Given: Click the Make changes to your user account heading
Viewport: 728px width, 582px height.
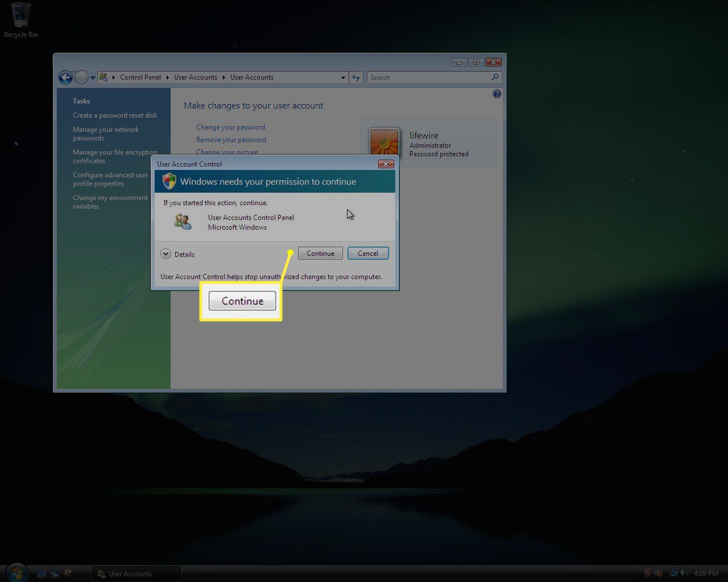Looking at the screenshot, I should coord(253,106).
